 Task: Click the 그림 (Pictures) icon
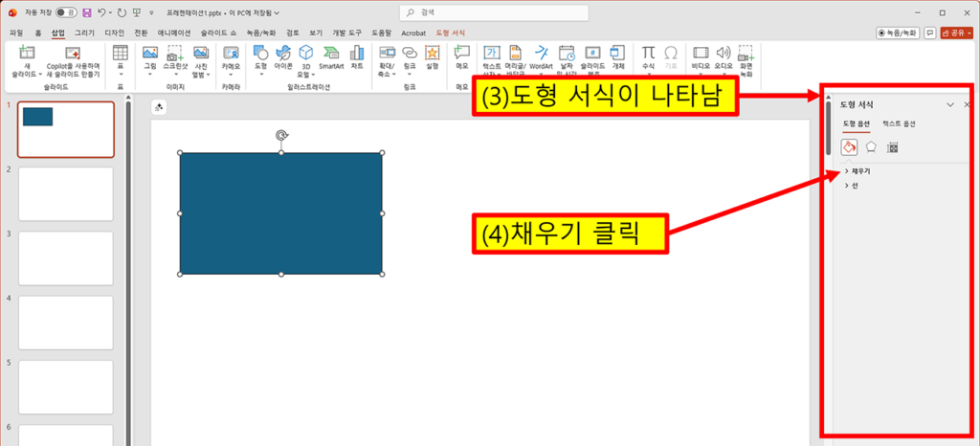(x=150, y=53)
